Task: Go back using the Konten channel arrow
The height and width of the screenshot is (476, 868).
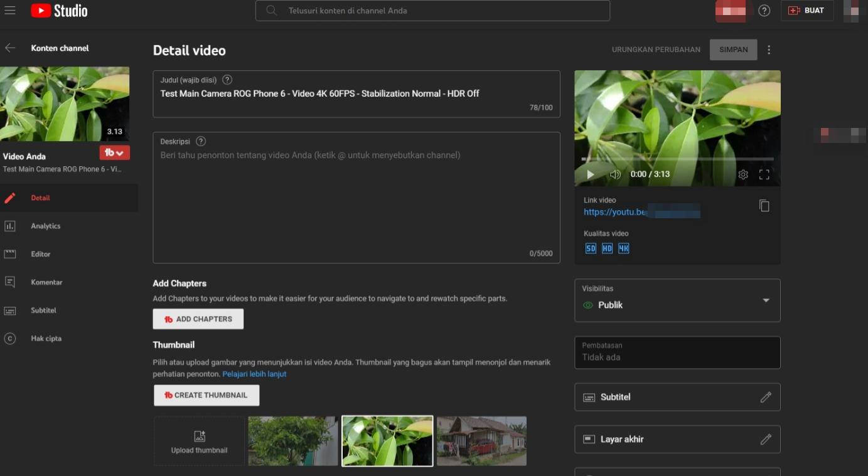Action: (10, 48)
